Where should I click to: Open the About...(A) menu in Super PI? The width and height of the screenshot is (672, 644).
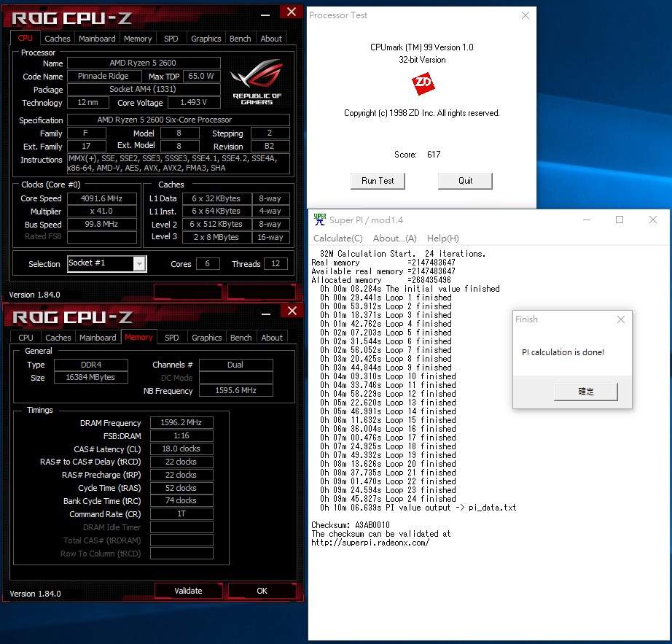tap(395, 238)
